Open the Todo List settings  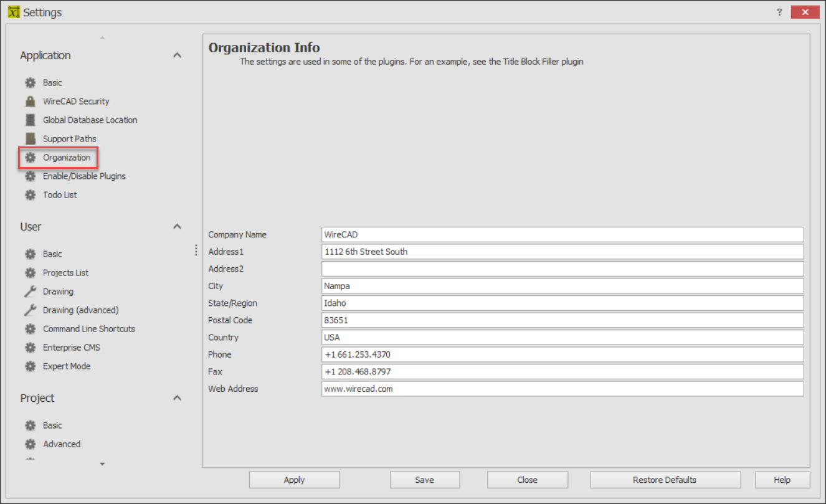(60, 195)
